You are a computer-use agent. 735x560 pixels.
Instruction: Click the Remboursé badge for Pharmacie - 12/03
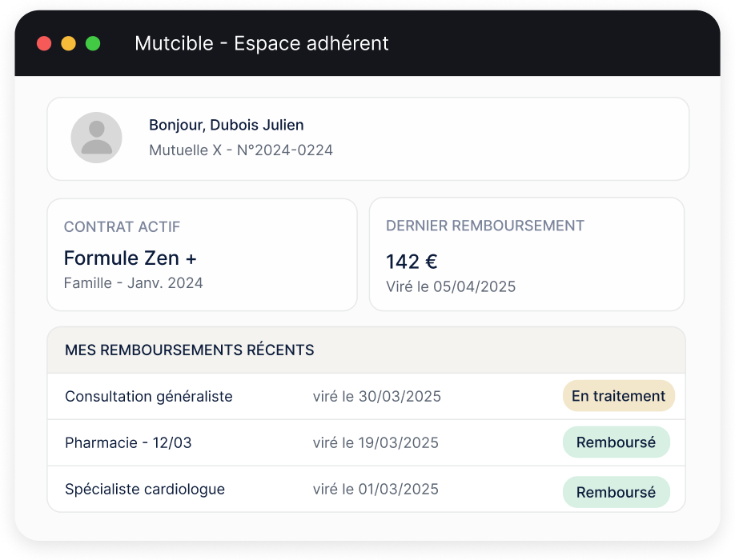(x=617, y=442)
